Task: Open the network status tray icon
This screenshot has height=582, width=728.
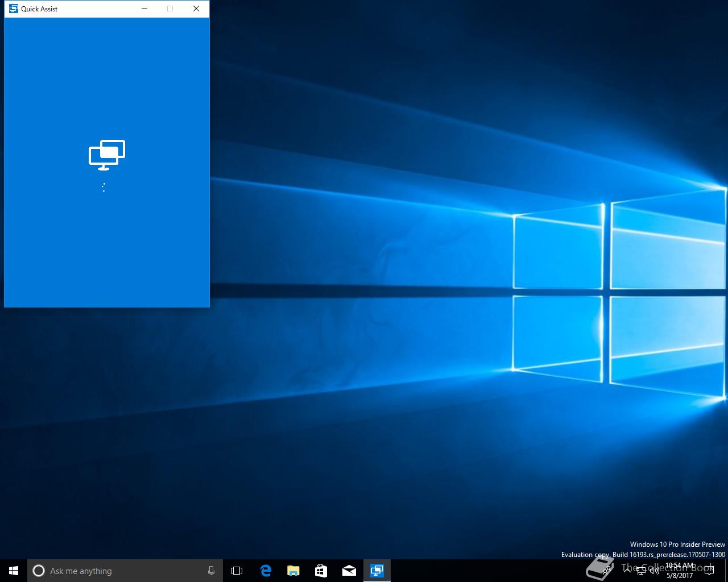Action: point(641,571)
